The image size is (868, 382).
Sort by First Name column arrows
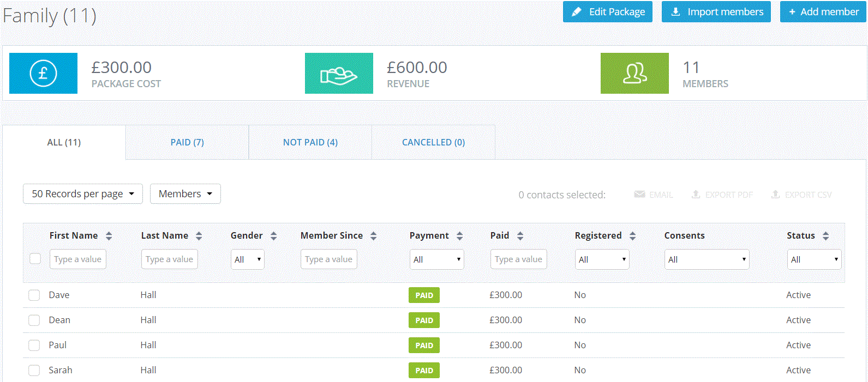tap(109, 236)
